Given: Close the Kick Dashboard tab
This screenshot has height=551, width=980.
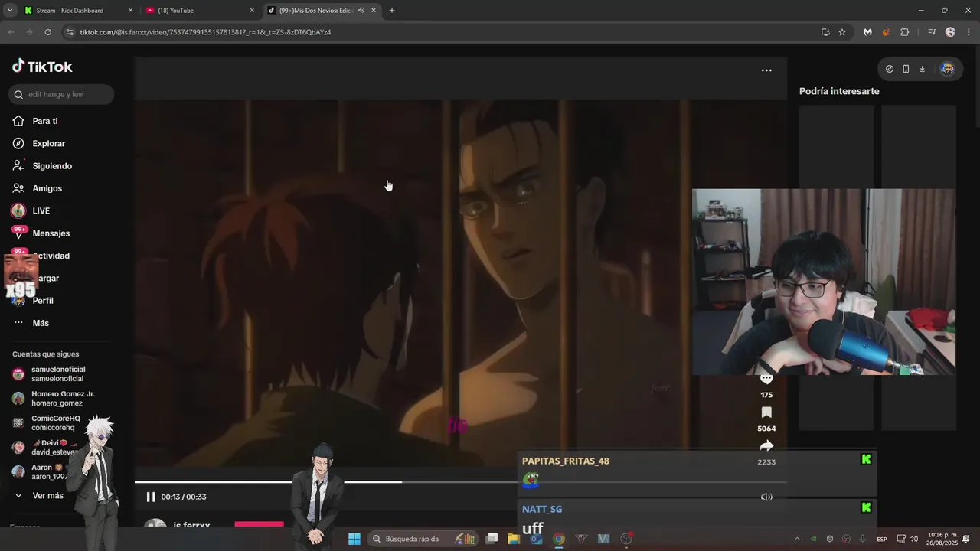Looking at the screenshot, I should tap(130, 11).
